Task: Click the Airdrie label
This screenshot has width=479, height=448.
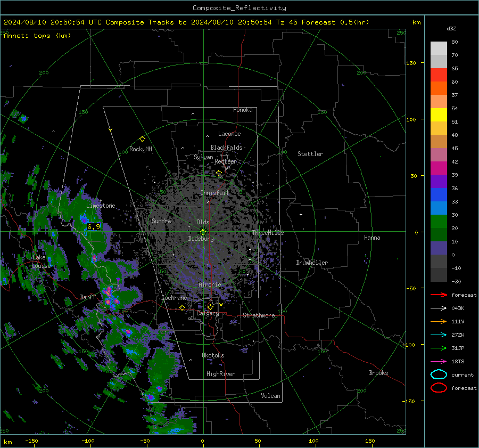Action: click(210, 284)
